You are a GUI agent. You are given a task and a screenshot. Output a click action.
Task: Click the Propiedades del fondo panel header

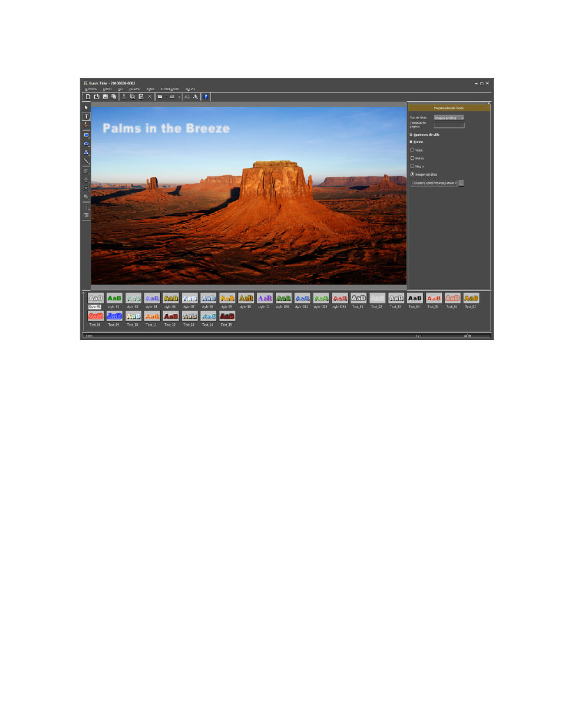pos(449,108)
